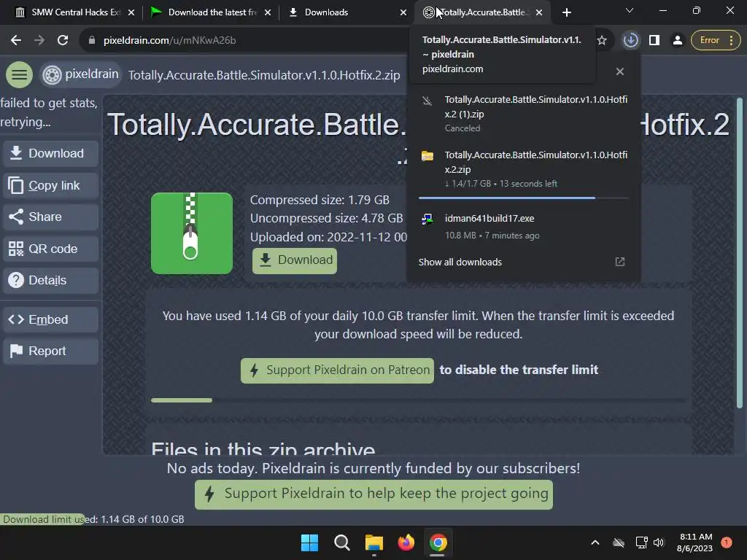Open the pixeldrain hamburger menu
The height and width of the screenshot is (560, 747).
pyautogui.click(x=19, y=75)
